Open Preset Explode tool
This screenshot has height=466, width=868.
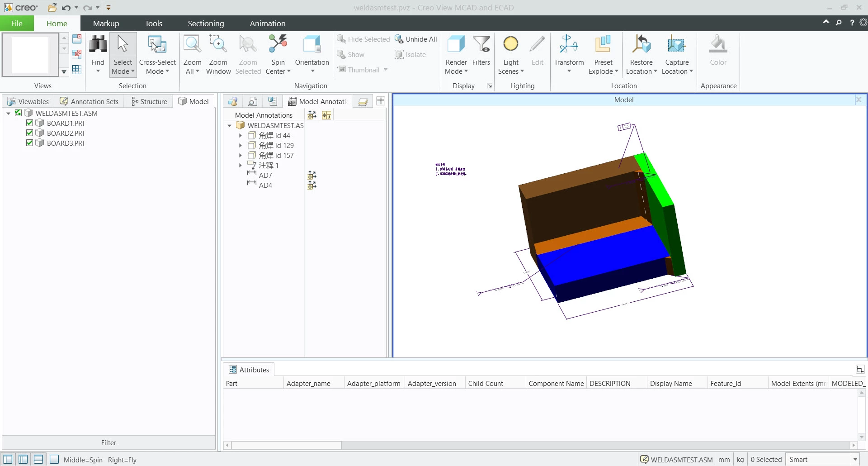tap(603, 54)
